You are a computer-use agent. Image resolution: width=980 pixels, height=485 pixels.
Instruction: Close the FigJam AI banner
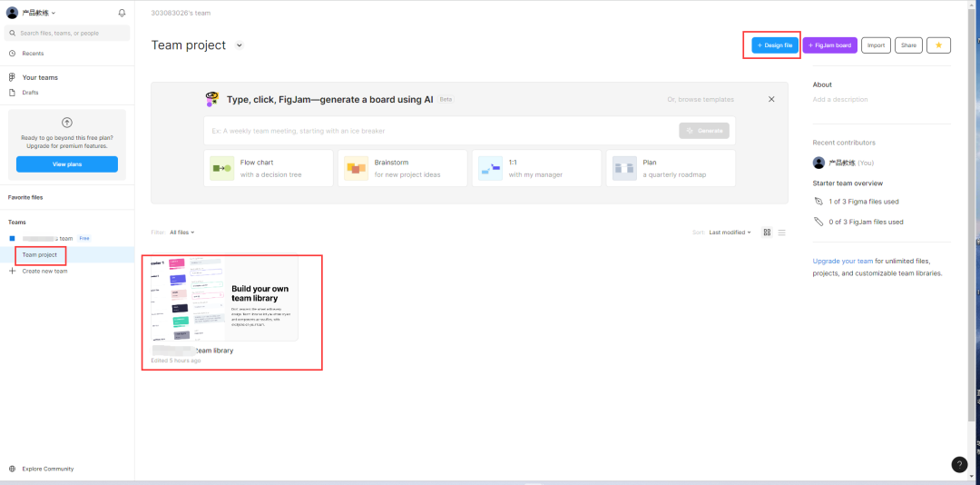(771, 100)
